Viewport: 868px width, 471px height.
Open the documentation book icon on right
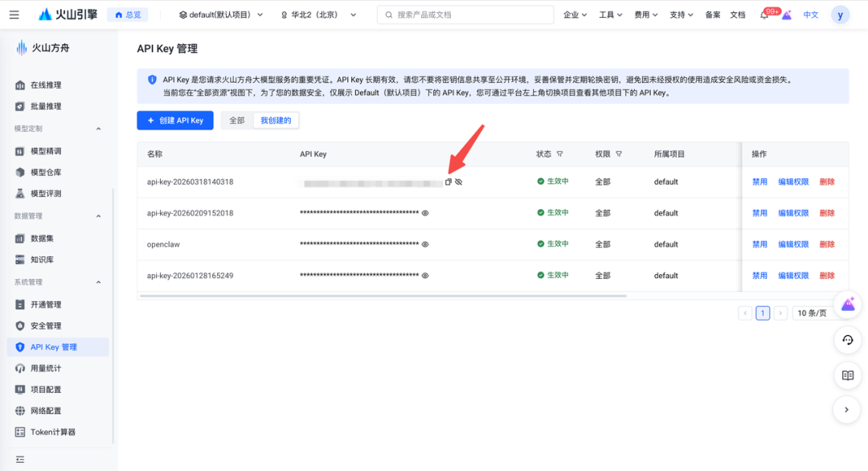[847, 375]
